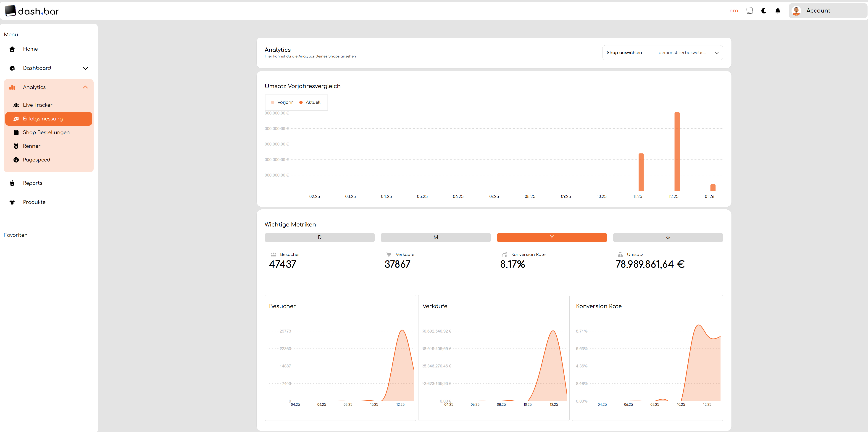Toggle the Vorjahr legend series
This screenshot has width=868, height=432.
pos(282,102)
